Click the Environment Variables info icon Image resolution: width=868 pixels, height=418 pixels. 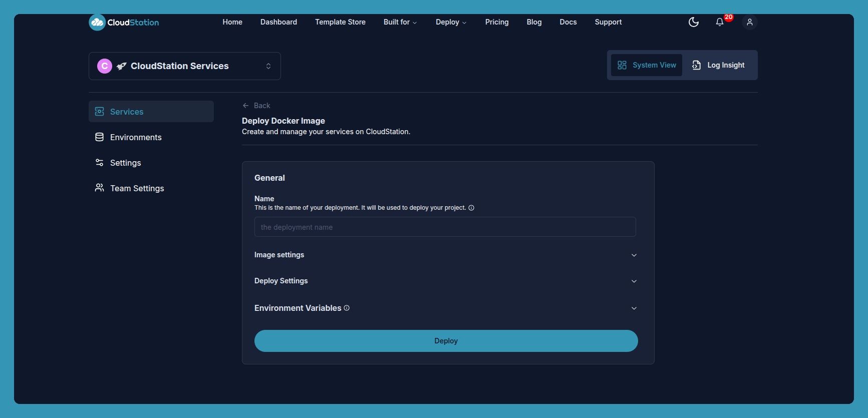click(347, 308)
